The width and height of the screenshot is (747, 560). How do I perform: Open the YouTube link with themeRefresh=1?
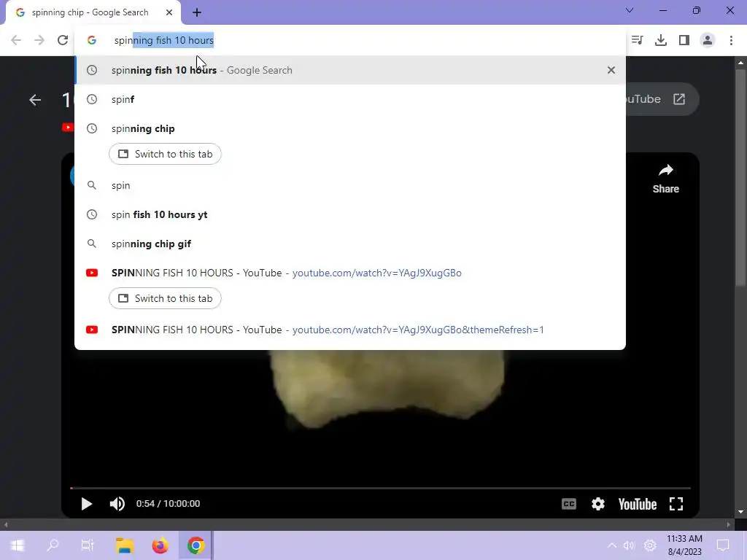(349, 330)
